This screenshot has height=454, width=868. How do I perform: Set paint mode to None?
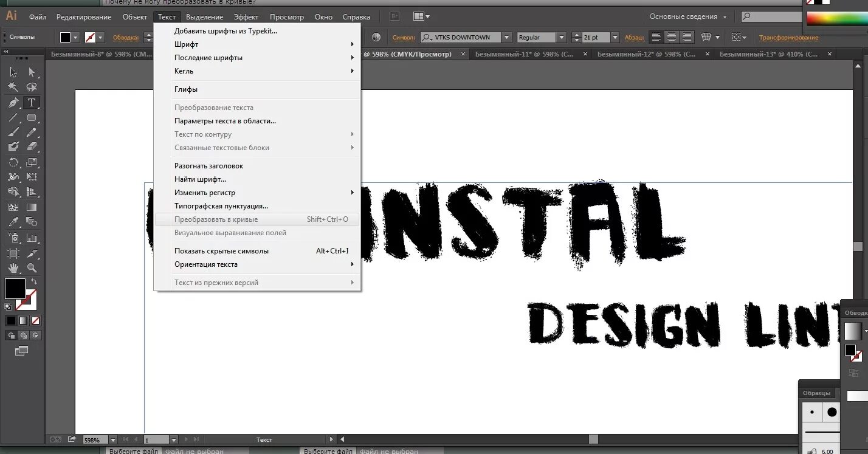pyautogui.click(x=36, y=320)
